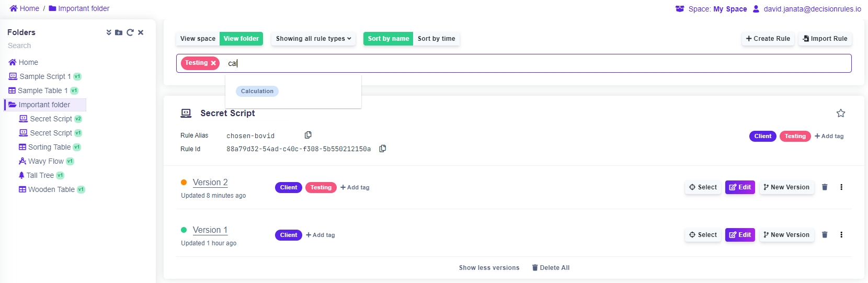Open Wavy Flow in folder tree
Viewport: 868px width, 283px height.
click(x=45, y=161)
